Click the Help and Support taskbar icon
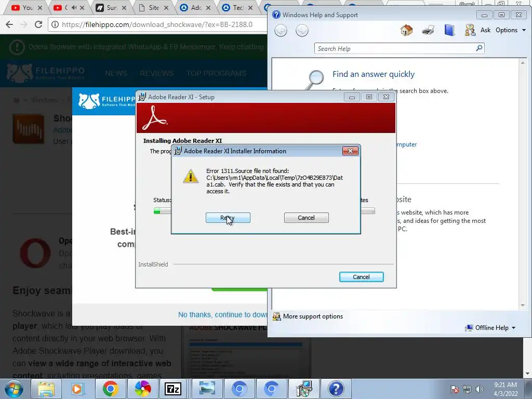 [x=336, y=389]
